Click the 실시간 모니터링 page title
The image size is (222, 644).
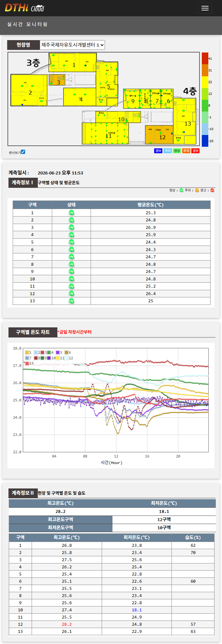point(27,24)
